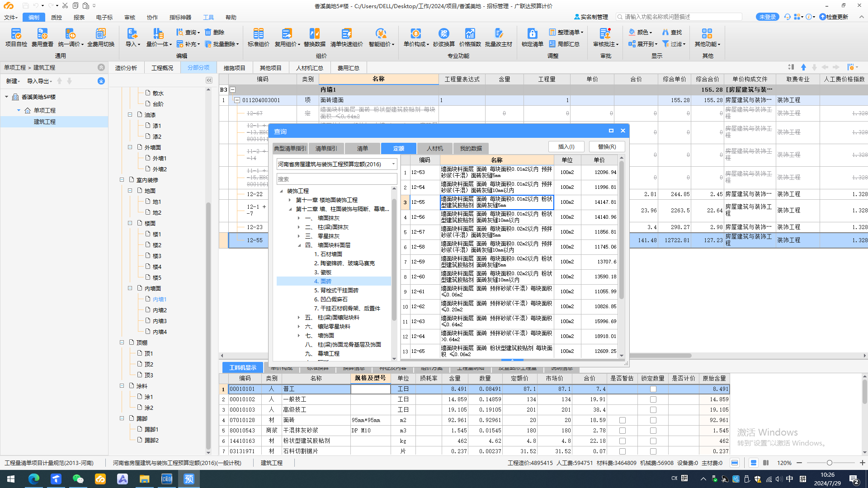
Task: Open the 工料机显示 tab
Action: click(243, 367)
